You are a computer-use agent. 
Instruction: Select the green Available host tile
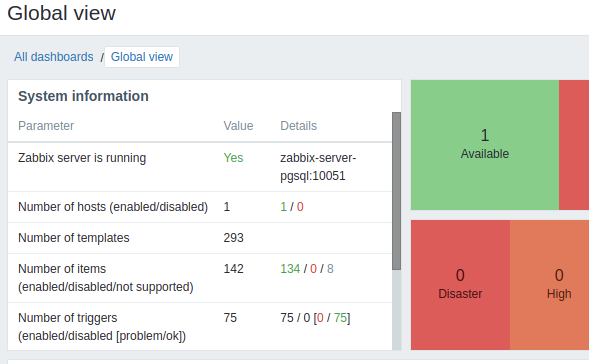[x=485, y=145]
